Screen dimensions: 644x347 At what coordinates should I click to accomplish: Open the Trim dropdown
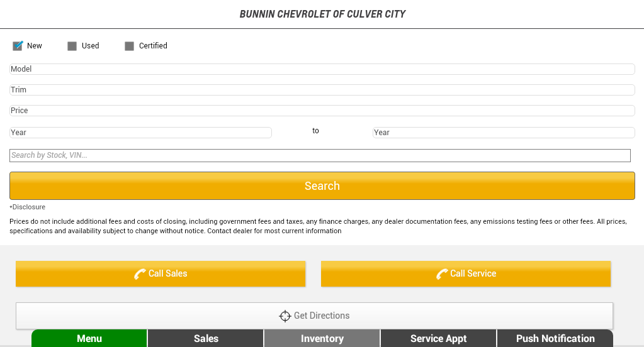point(322,90)
